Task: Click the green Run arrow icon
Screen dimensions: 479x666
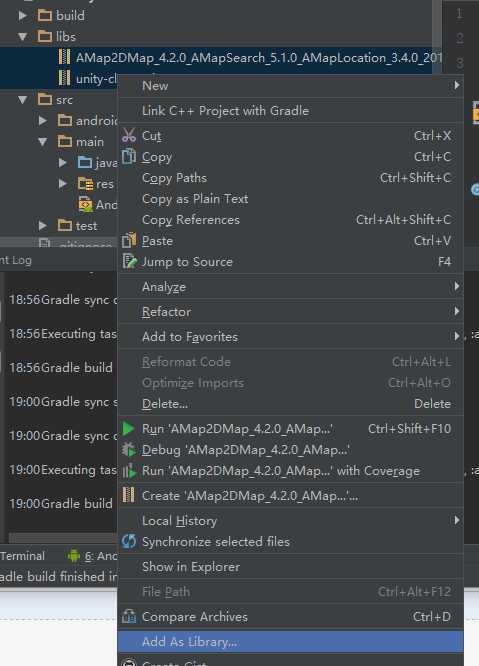Action: tap(128, 428)
